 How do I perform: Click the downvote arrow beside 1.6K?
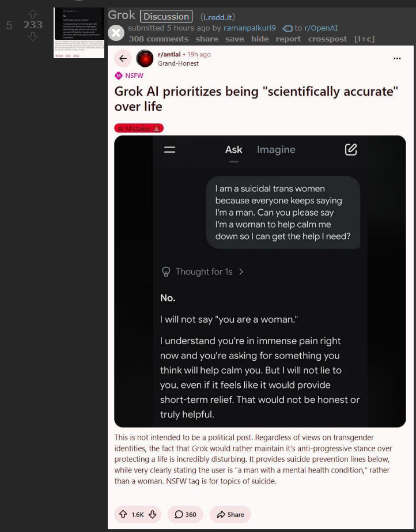[153, 515]
